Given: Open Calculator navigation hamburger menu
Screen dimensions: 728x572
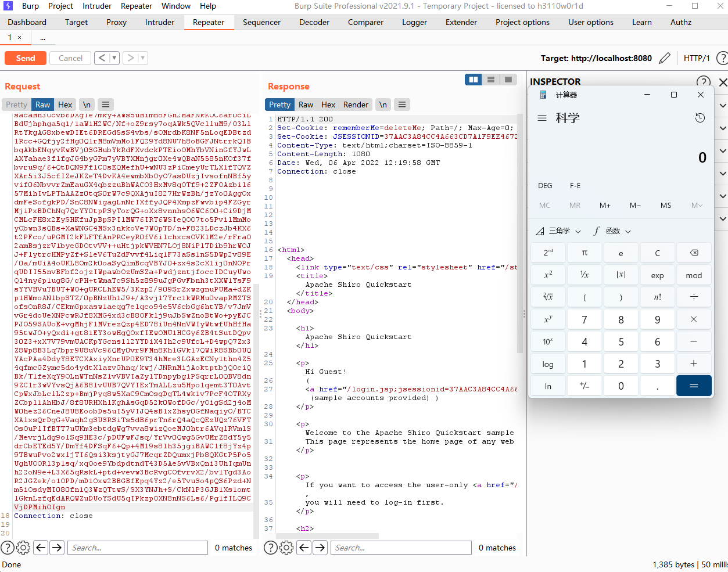Looking at the screenshot, I should coord(542,118).
